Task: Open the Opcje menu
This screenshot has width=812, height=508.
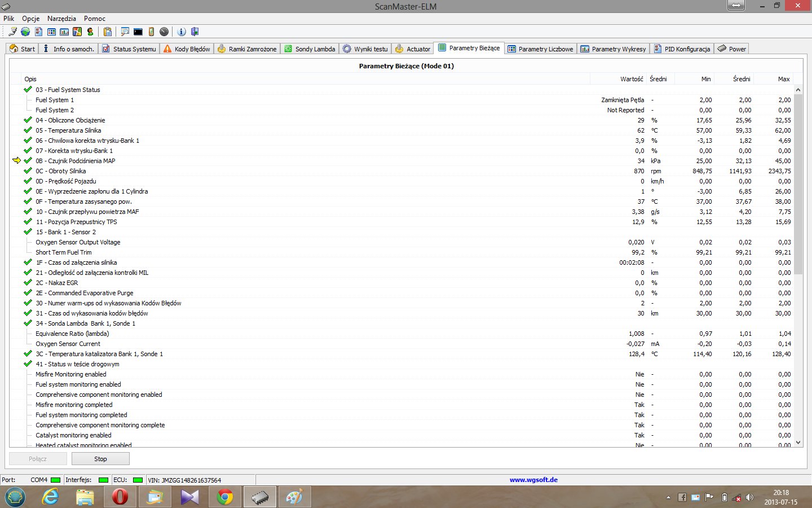Action: point(31,18)
